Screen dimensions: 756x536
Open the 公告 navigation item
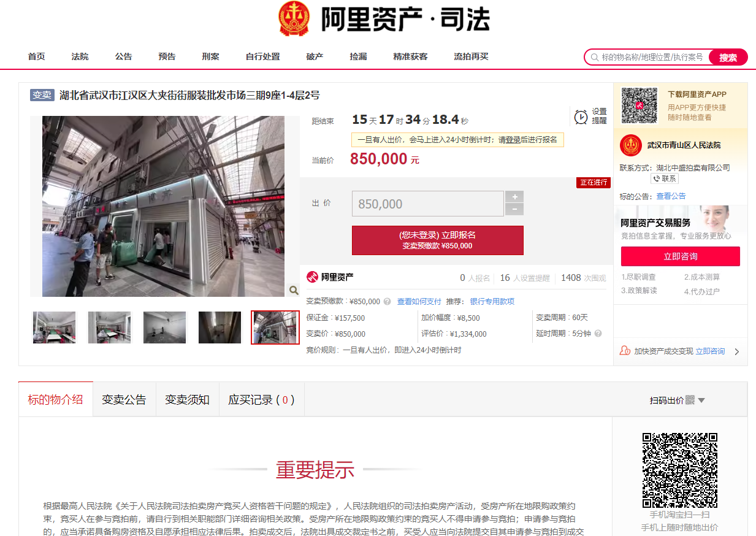tap(123, 56)
